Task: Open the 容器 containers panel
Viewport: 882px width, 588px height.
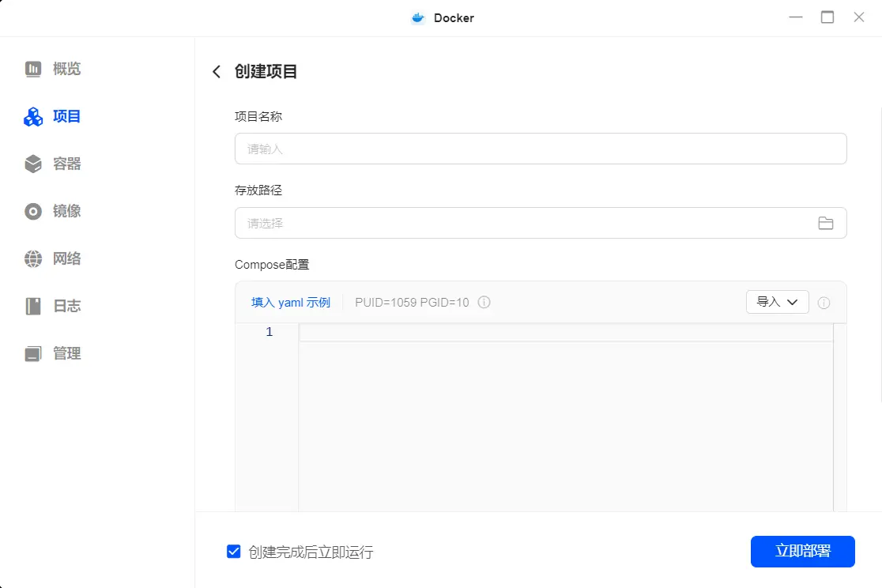Action: (x=51, y=164)
